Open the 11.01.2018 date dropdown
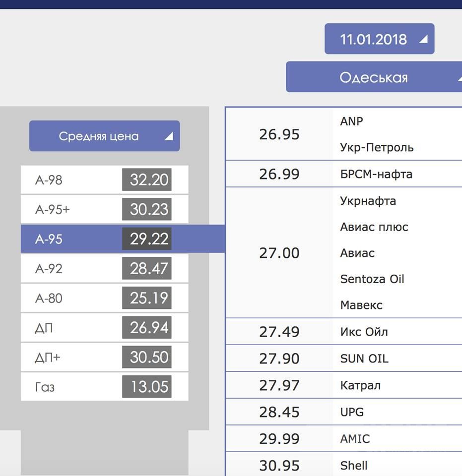The width and height of the screenshot is (462, 476). pyautogui.click(x=379, y=39)
